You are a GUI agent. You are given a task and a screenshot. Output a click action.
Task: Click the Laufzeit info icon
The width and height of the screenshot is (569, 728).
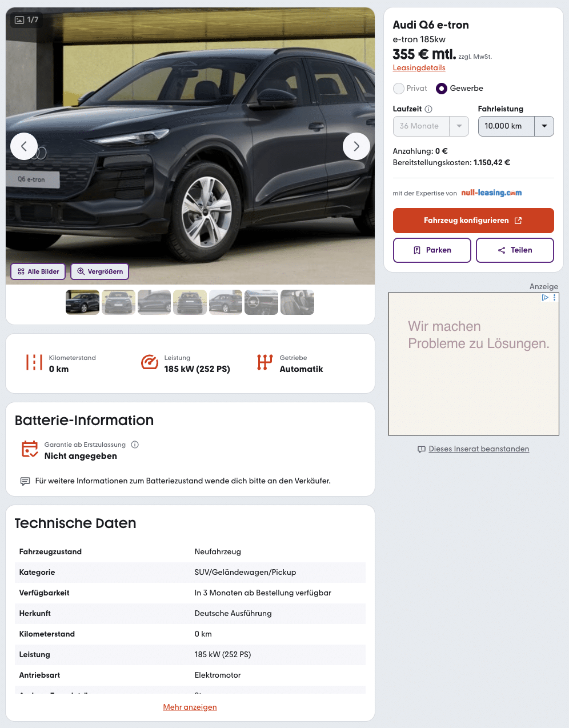pos(428,109)
